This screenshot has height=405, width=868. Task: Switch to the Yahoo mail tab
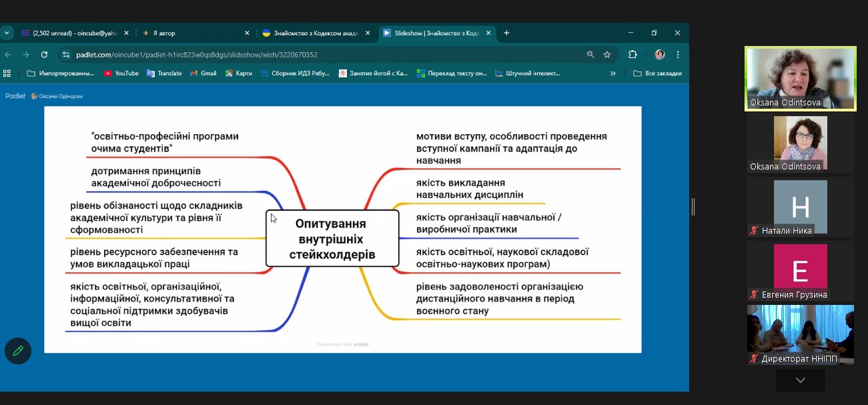point(70,33)
